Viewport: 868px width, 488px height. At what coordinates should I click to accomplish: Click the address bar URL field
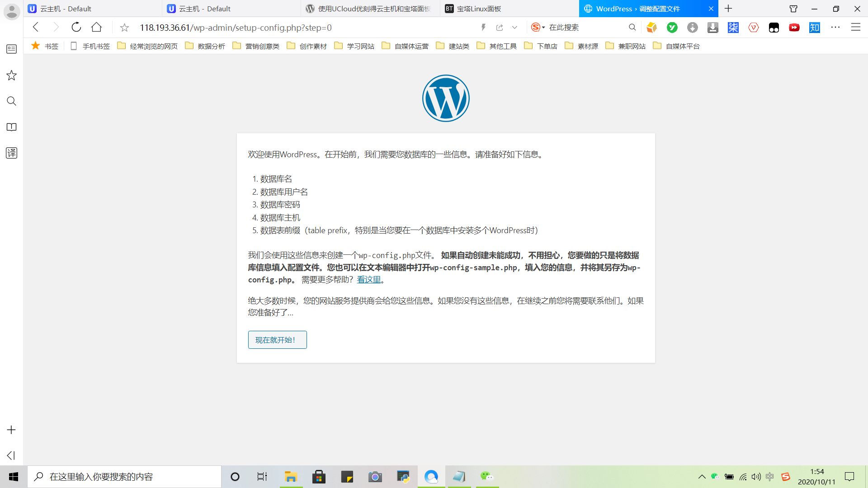307,28
